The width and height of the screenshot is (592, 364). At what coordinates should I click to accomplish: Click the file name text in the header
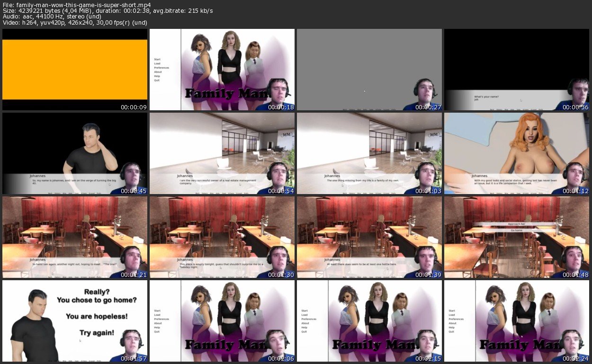tap(77, 5)
